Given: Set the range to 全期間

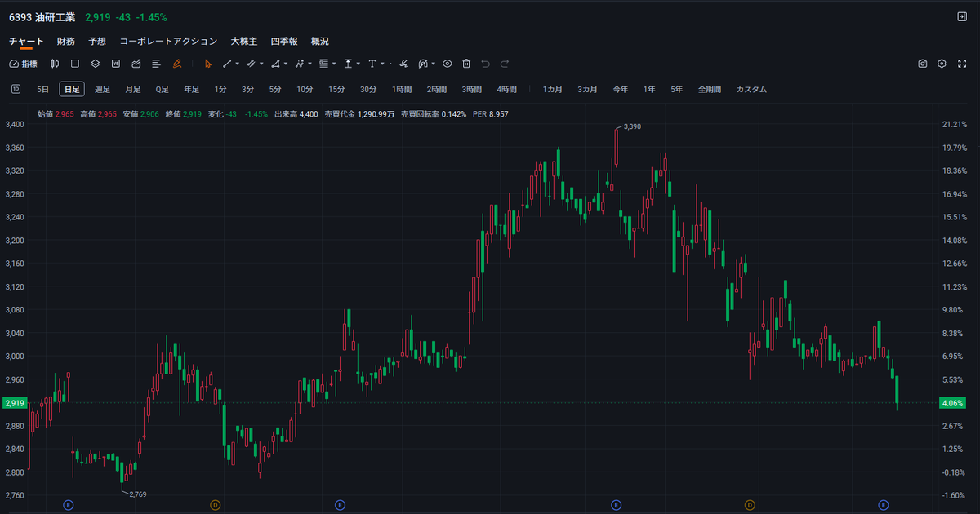Looking at the screenshot, I should pos(710,90).
